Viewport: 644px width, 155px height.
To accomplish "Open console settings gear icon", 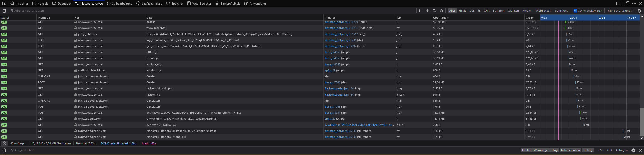I will tap(633, 150).
